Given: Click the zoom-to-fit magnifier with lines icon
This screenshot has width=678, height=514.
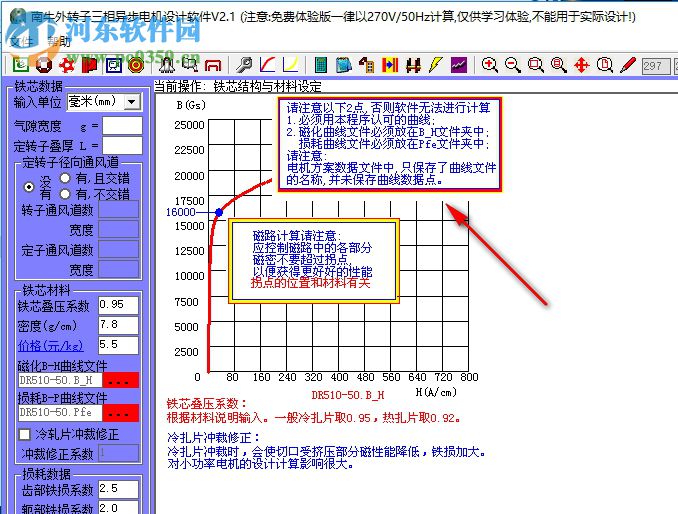Looking at the screenshot, I should pyautogui.click(x=559, y=65).
